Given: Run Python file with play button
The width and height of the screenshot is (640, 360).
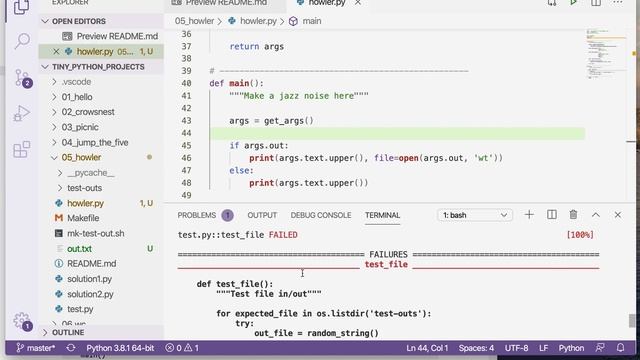Looking at the screenshot, I should [x=573, y=3].
